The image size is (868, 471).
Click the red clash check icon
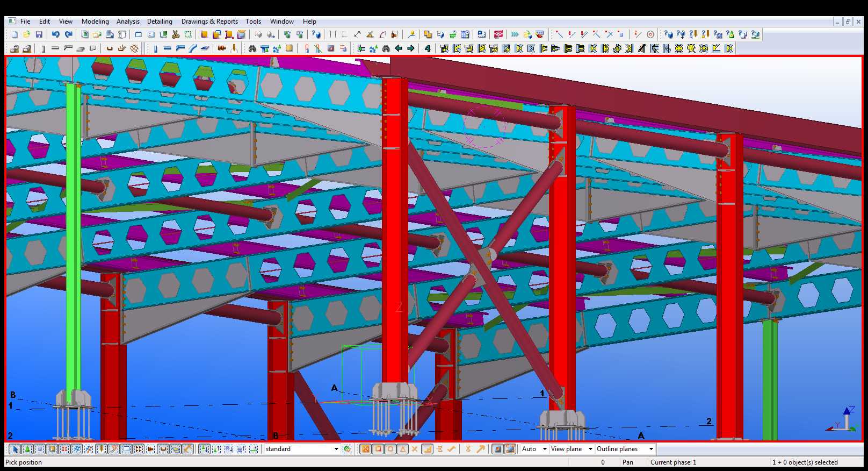[x=498, y=34]
